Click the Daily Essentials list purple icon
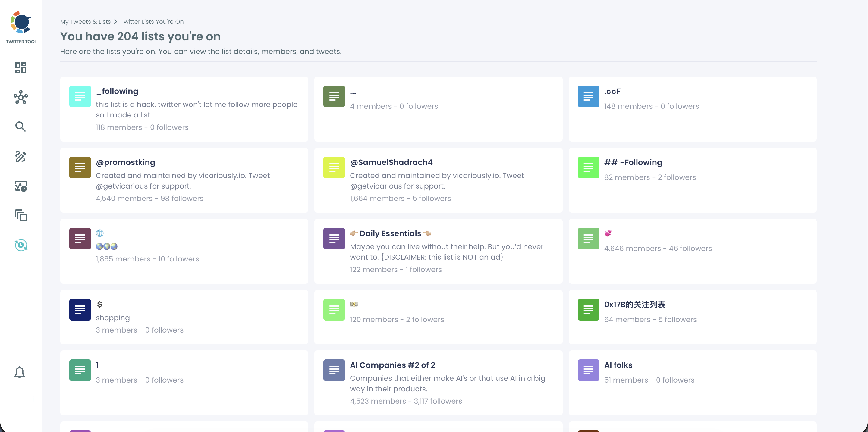This screenshot has width=868, height=432. tap(334, 238)
